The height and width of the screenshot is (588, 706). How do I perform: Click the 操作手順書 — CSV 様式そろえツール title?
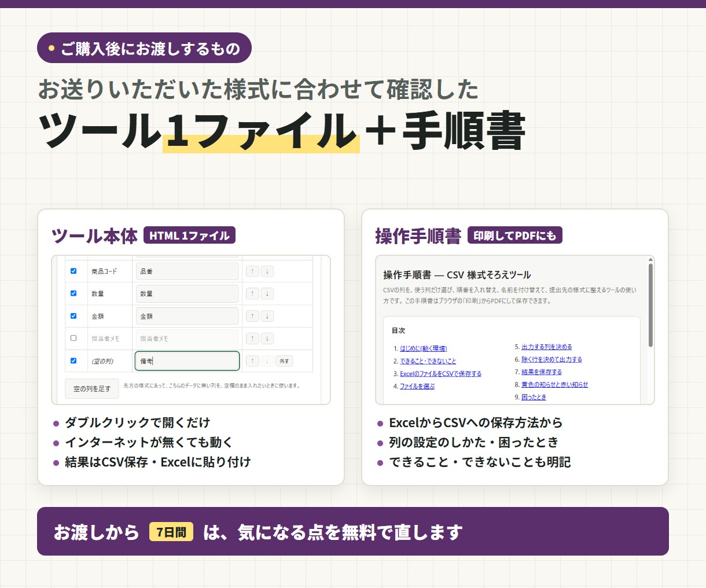[x=457, y=275]
